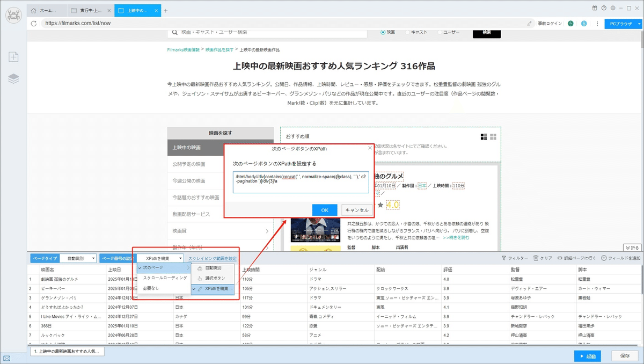Screen dimensions: 644x364
Task: Open the layers stack icon in sidebar
Action: 13,79
